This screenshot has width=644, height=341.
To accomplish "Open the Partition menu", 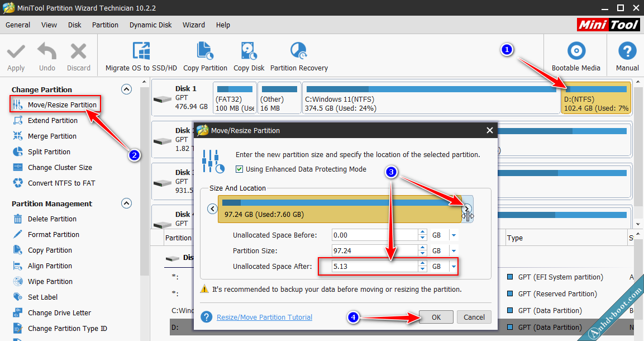I will (105, 25).
